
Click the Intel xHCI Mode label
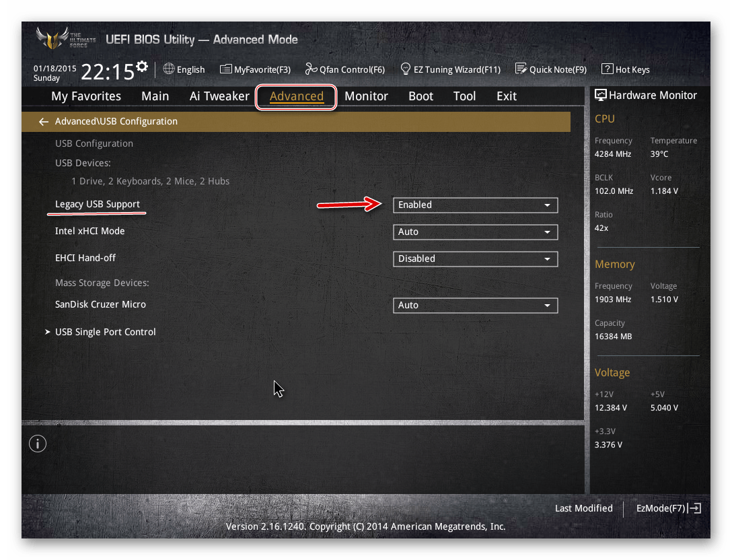(x=89, y=231)
